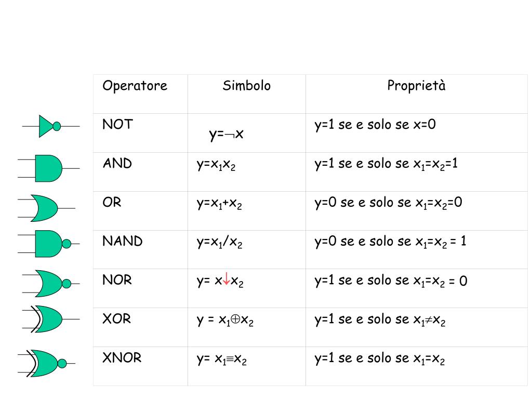Select the NAND gate symbol
Image resolution: width=532 pixels, height=399 pixels.
pos(48,244)
